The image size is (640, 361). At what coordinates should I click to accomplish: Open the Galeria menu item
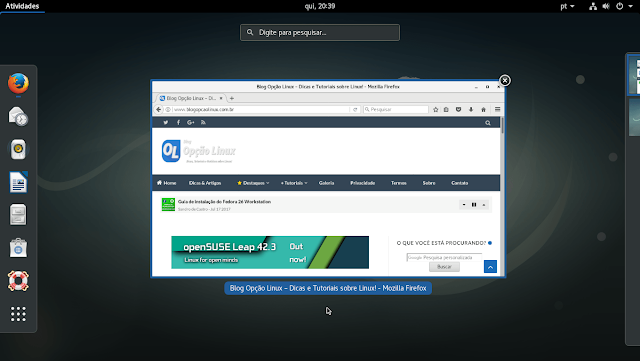point(327,183)
